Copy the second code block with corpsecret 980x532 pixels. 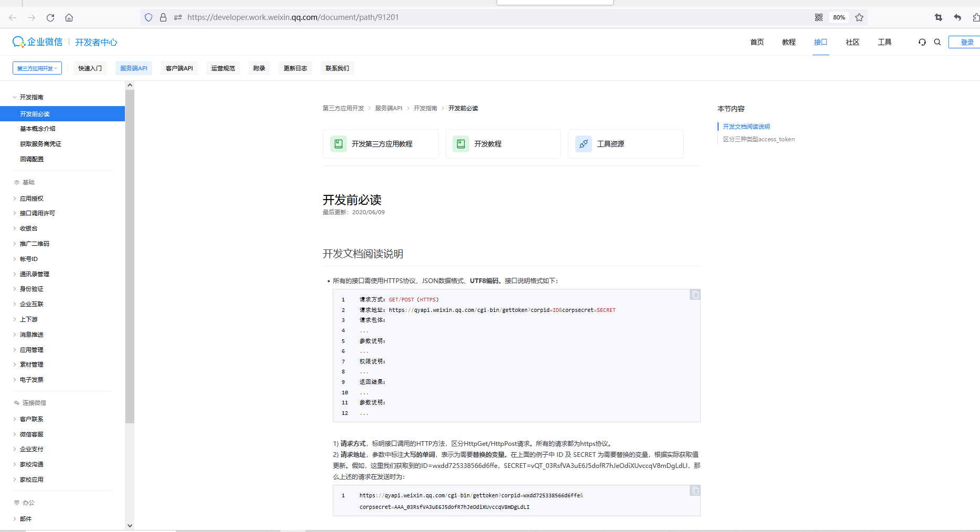[695, 491]
